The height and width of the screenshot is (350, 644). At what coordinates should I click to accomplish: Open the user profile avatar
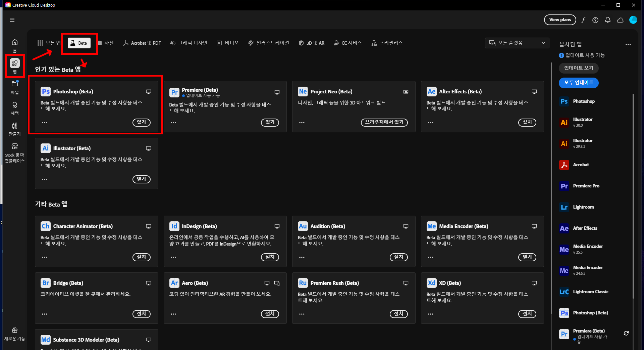633,20
